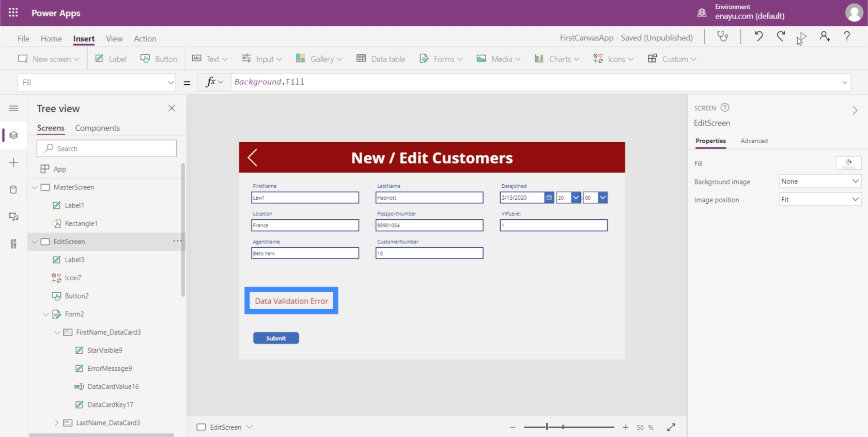The image size is (868, 437).
Task: Open the Image position Fit dropdown
Action: (820, 200)
